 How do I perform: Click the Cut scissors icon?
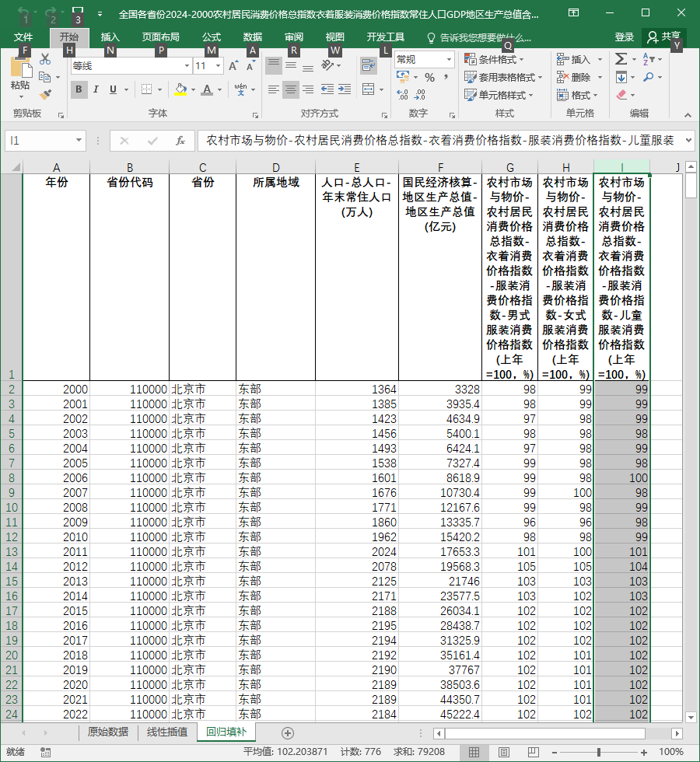click(45, 59)
